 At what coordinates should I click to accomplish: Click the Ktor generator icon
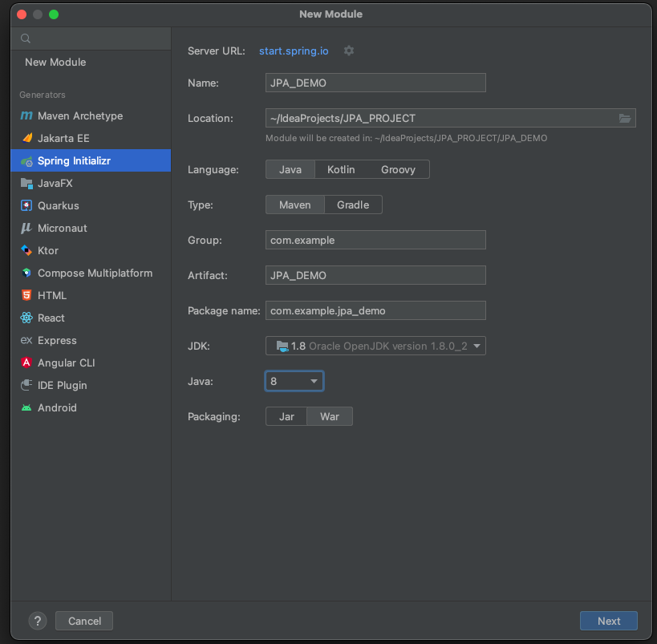click(26, 250)
